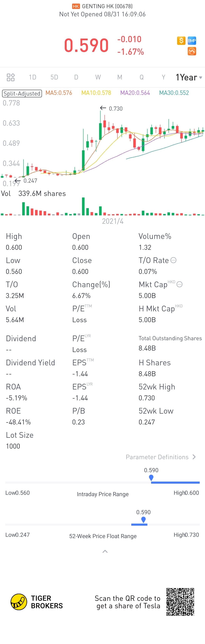Tap info icon next to Mkt Cap
The width and height of the screenshot is (205, 644).
coord(180,284)
